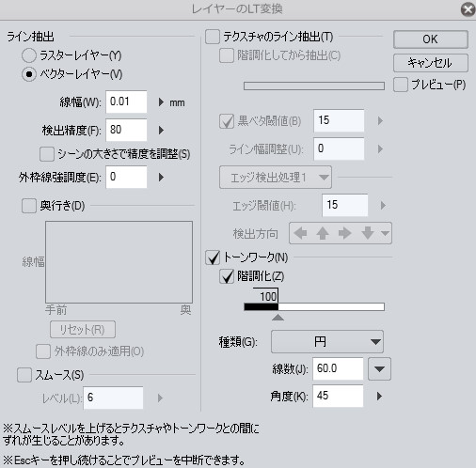This screenshot has width=476, height=468.
Task: Enable the スムース(S) checkbox
Action: click(x=24, y=375)
